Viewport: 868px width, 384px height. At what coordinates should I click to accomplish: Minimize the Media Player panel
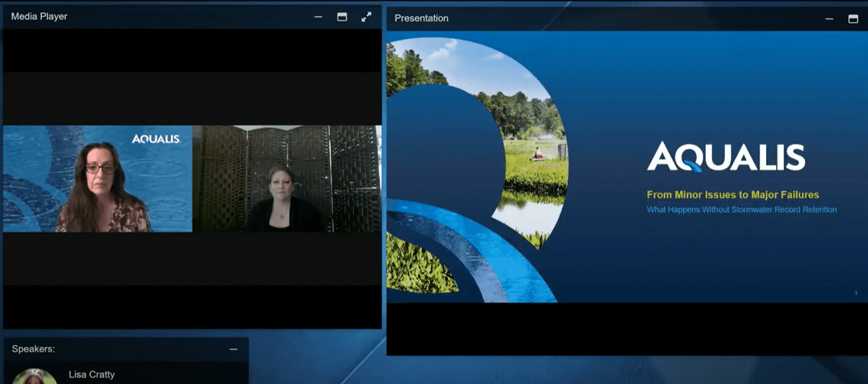(x=318, y=17)
